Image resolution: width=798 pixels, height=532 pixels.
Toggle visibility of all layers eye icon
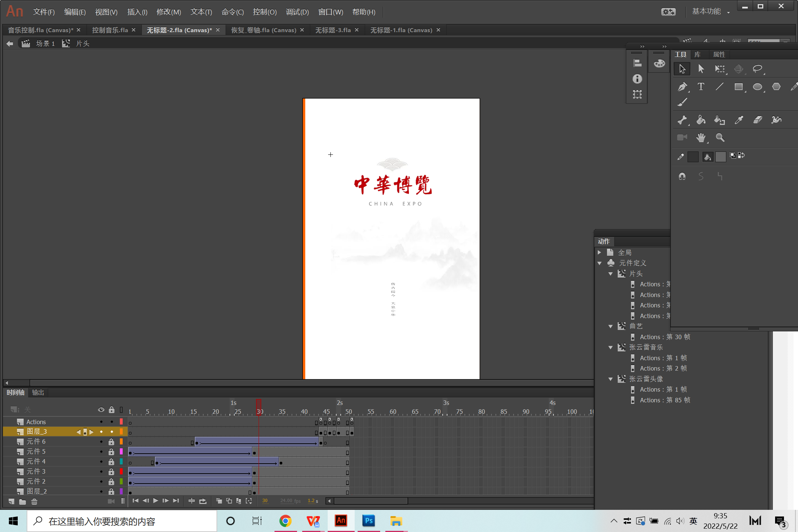pos(101,410)
